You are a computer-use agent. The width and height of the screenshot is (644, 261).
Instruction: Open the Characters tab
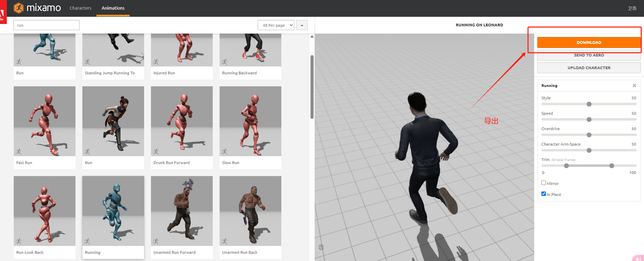point(80,8)
